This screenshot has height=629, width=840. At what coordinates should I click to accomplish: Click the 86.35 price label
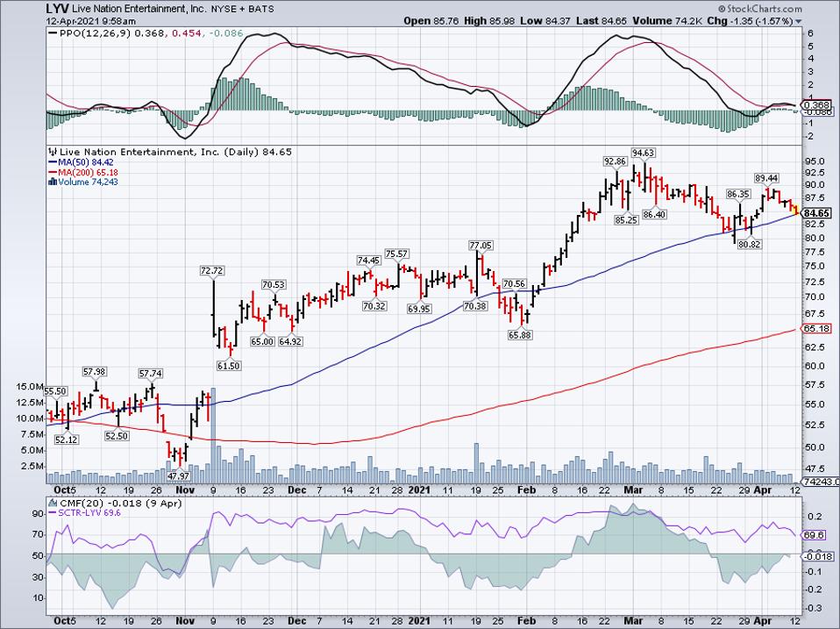(x=738, y=194)
